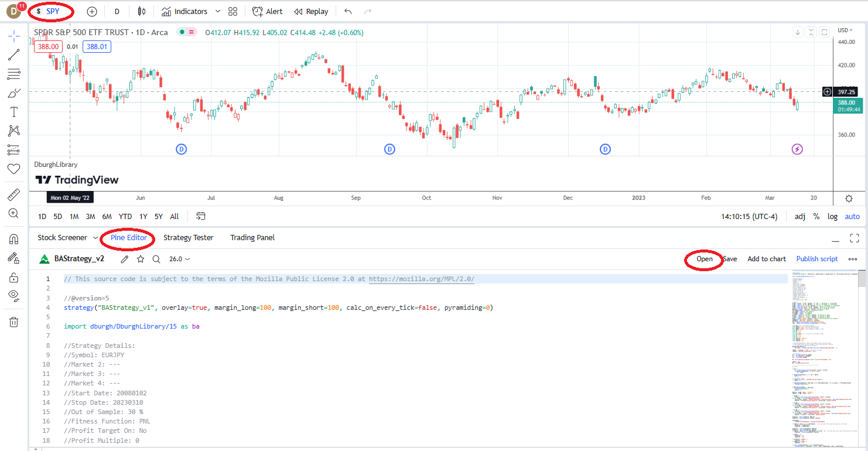
Task: Toggle adjusted data via adj
Action: [799, 216]
